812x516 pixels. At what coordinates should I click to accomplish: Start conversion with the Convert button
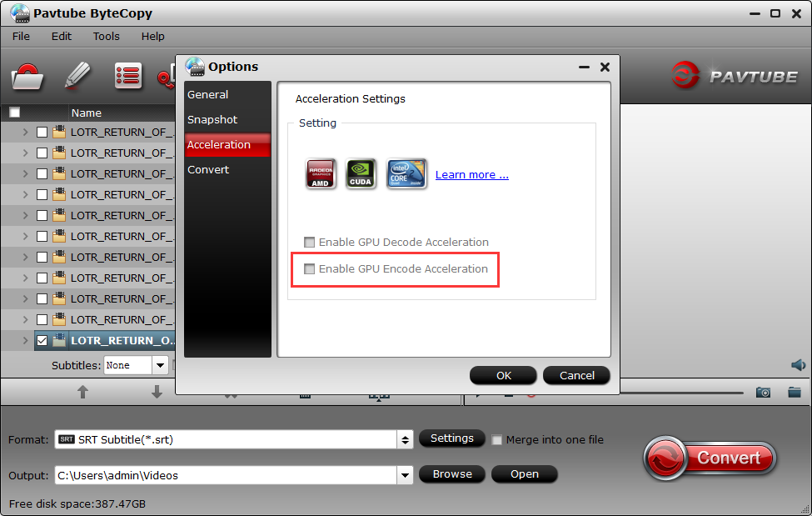point(710,458)
